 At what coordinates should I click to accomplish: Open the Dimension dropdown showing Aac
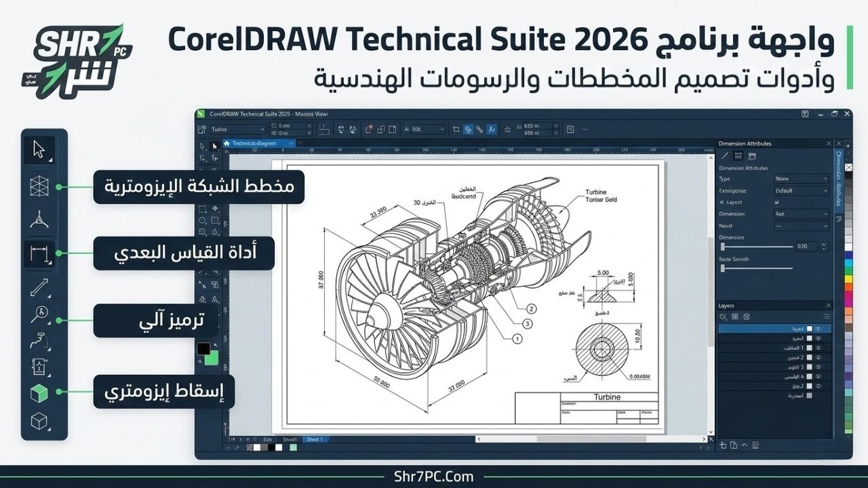click(802, 213)
